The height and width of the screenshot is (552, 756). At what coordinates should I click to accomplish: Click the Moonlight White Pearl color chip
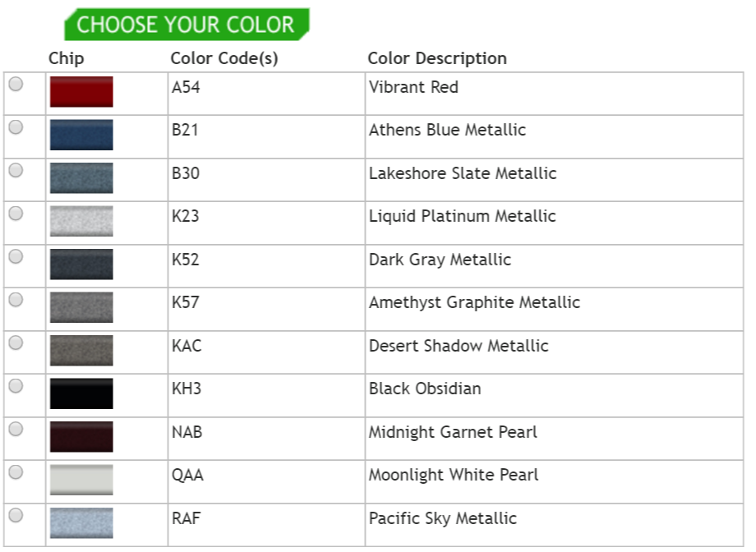(81, 480)
